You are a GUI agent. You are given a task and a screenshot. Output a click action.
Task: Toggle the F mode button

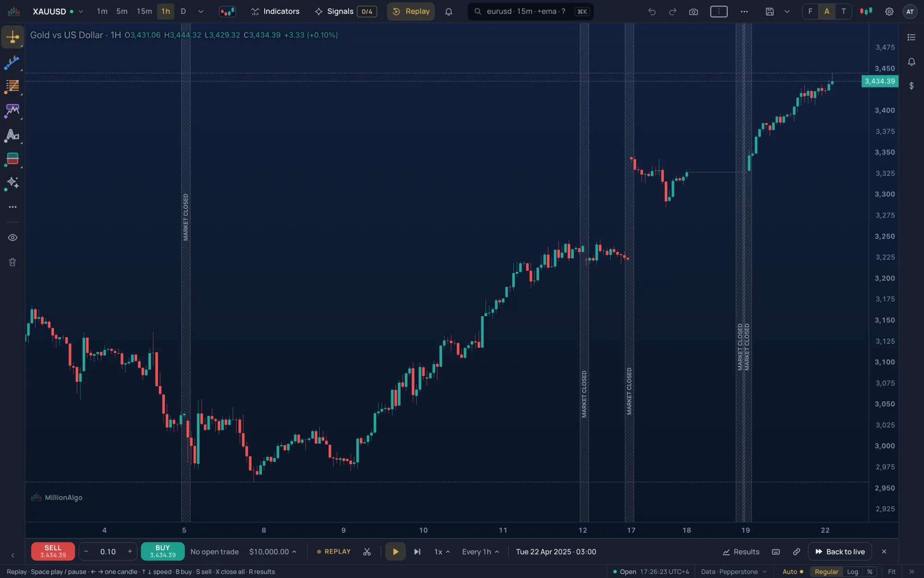point(810,12)
